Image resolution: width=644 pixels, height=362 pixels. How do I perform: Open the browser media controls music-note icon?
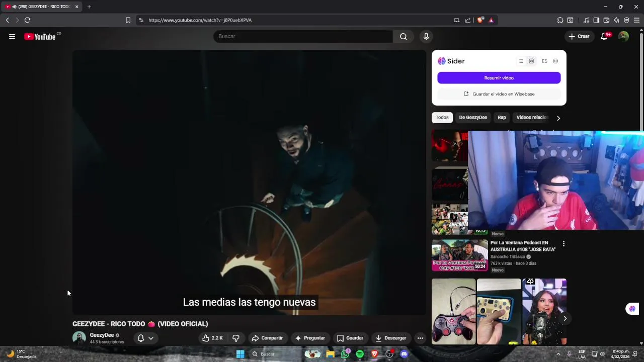click(x=586, y=20)
